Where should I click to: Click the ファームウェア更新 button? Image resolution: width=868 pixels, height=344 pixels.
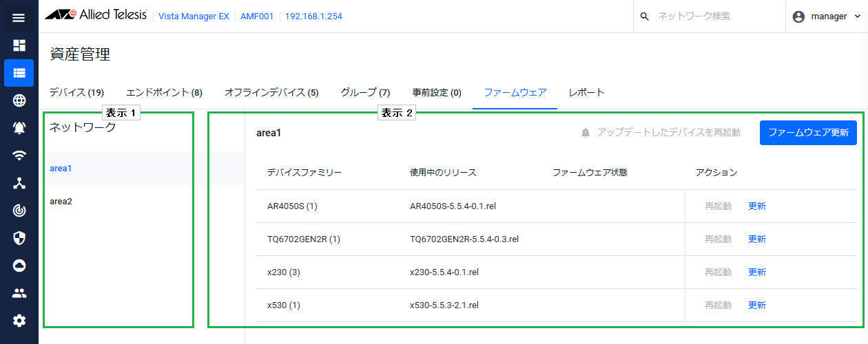tap(808, 133)
